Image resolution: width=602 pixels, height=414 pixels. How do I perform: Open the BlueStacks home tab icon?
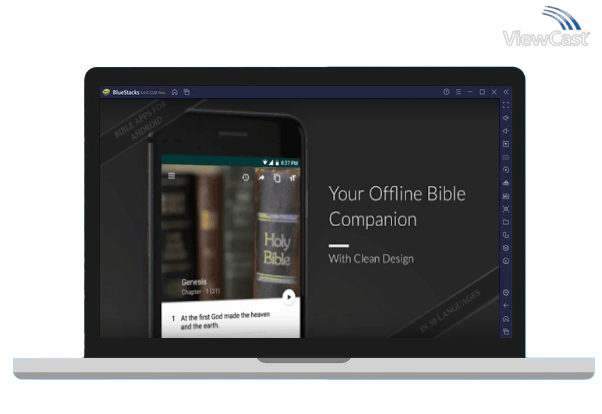tap(175, 92)
